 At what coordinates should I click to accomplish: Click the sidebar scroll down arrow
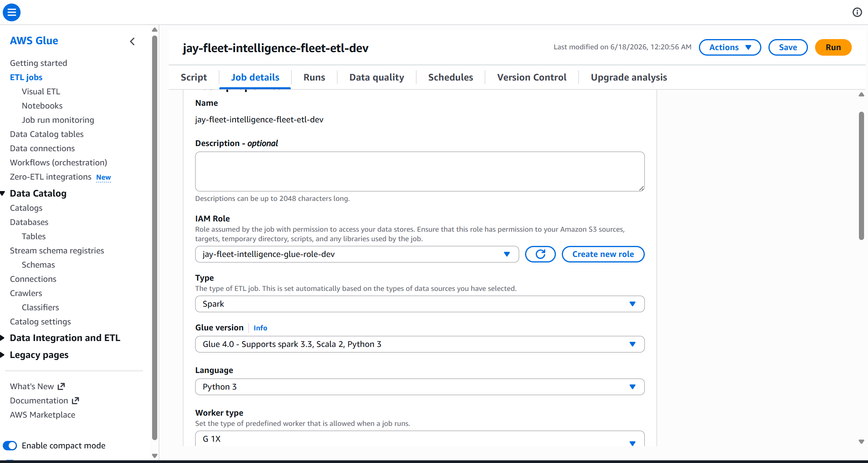(x=154, y=456)
